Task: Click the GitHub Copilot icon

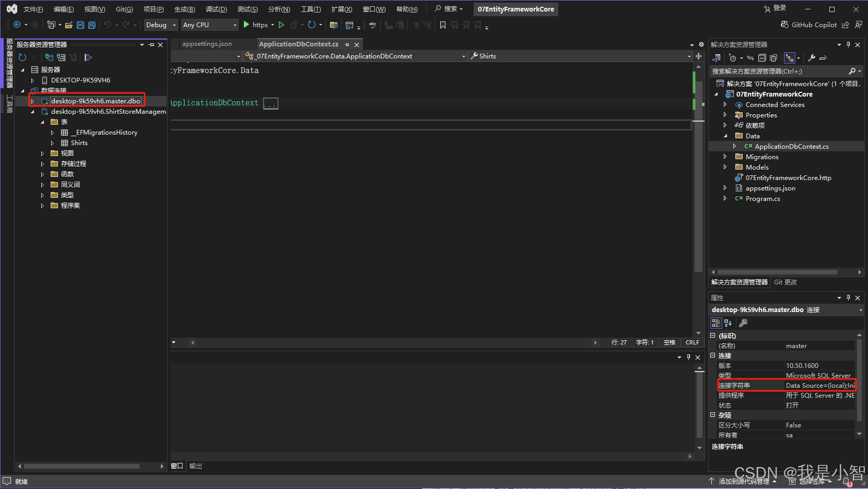Action: pyautogui.click(x=784, y=25)
